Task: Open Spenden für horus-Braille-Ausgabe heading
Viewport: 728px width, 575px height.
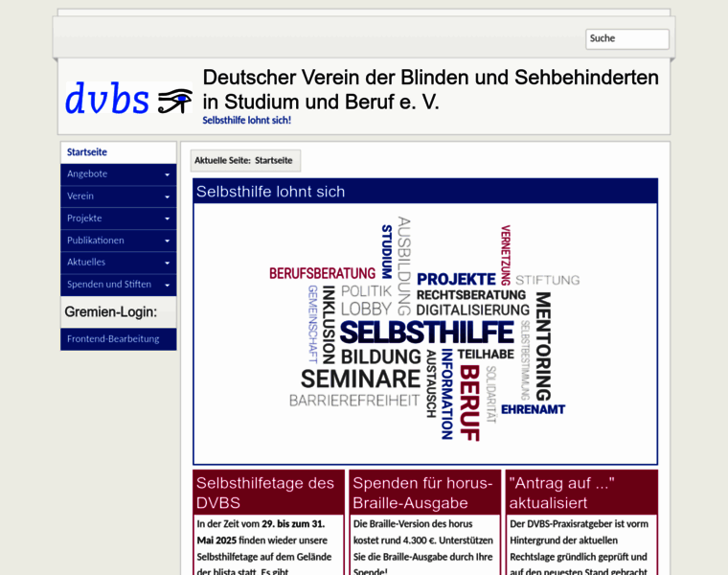Action: coord(422,493)
